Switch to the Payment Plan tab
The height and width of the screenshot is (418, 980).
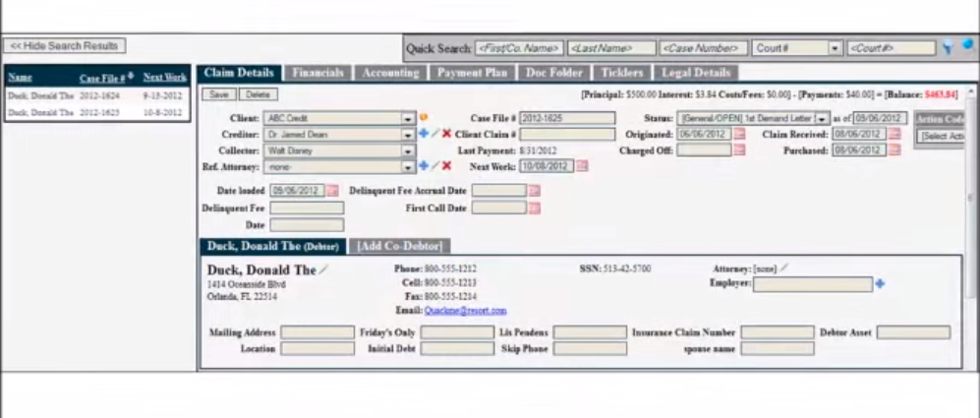click(x=472, y=73)
